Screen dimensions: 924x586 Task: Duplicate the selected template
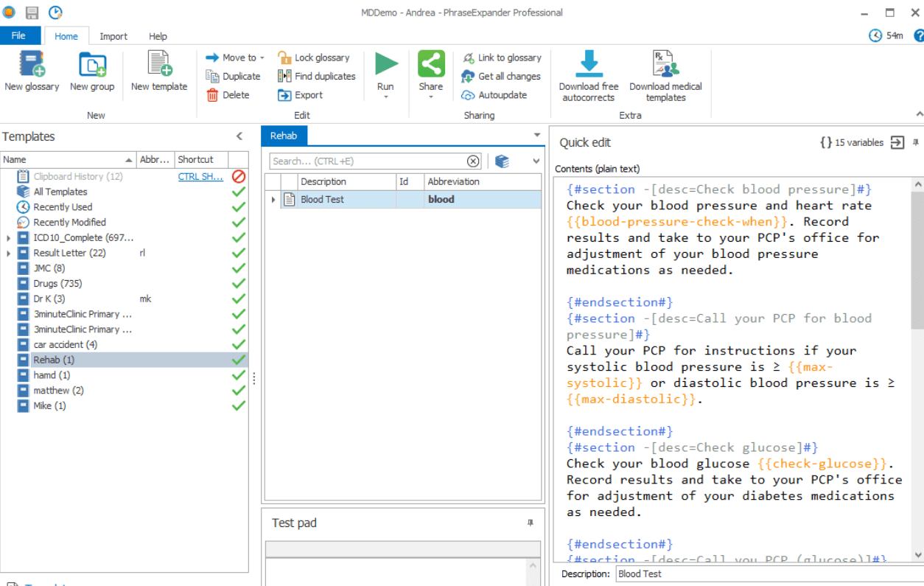[233, 76]
